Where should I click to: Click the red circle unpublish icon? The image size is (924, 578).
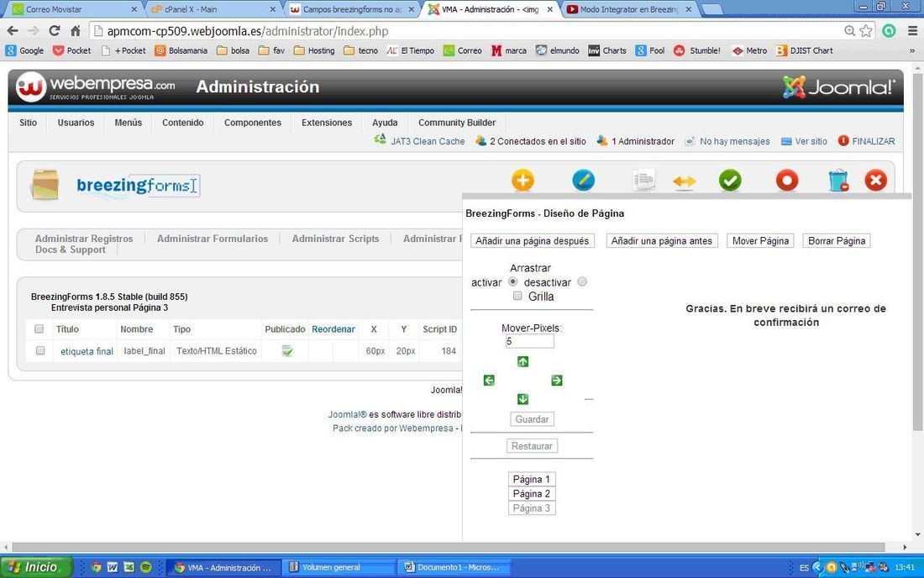(x=787, y=181)
